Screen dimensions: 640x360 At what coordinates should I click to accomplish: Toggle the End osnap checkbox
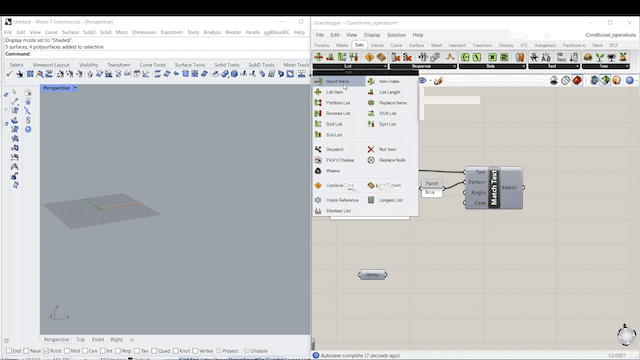(9, 351)
